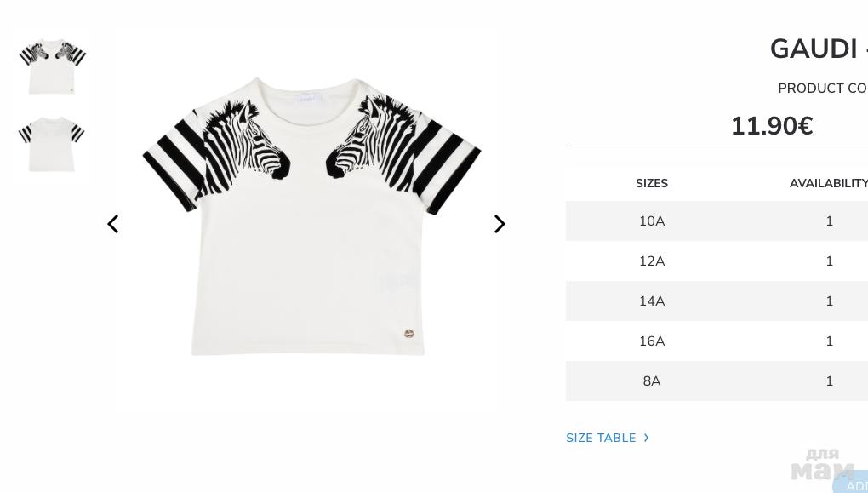Viewport: 868px width, 493px height.
Task: Select the 8A size row
Action: [x=717, y=381]
